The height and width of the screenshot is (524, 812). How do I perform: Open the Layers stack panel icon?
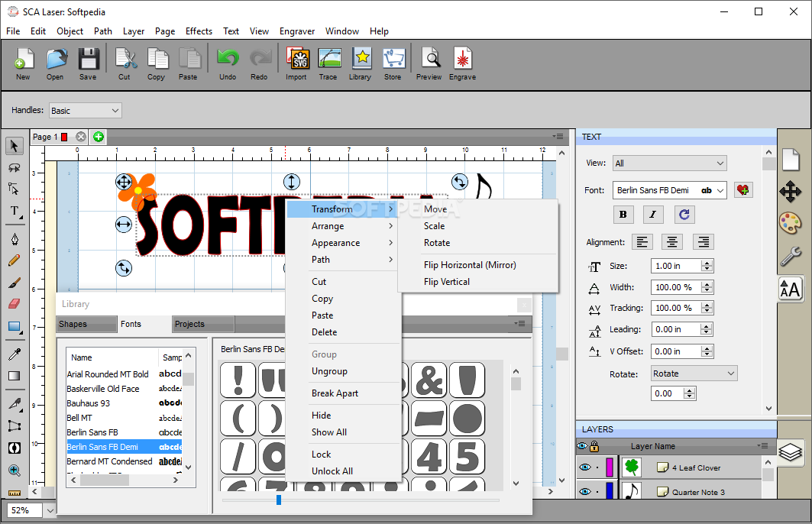pos(791,452)
